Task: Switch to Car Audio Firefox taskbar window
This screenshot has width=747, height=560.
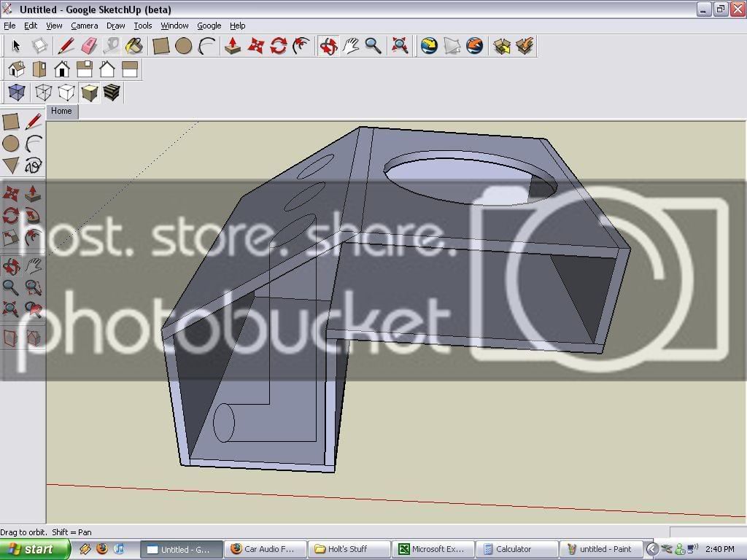Action: (264, 549)
